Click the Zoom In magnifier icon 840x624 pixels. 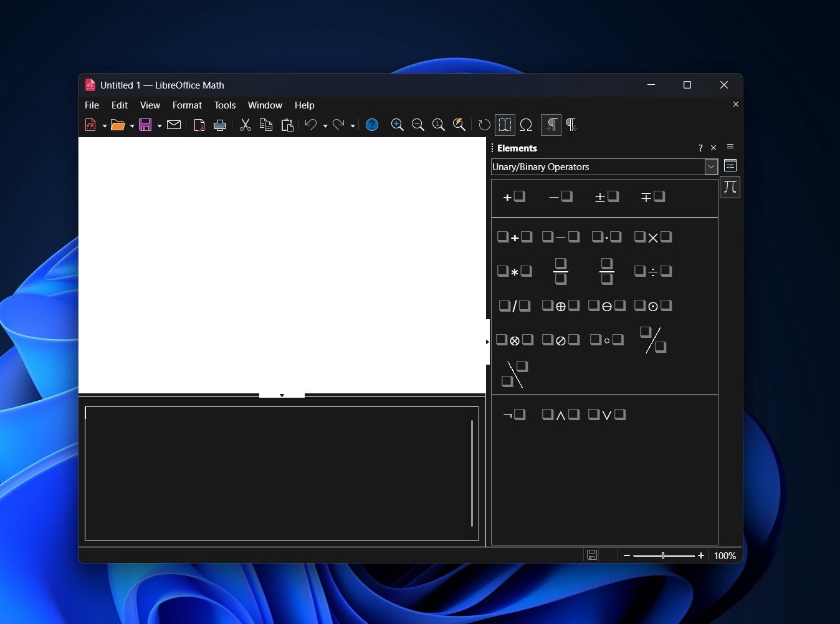(397, 125)
